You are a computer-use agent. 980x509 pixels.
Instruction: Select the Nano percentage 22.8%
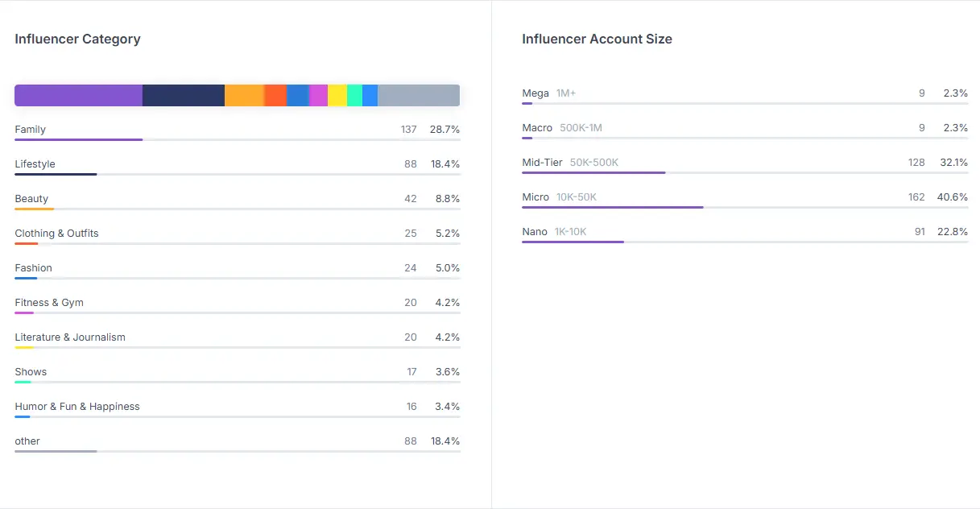pos(953,232)
